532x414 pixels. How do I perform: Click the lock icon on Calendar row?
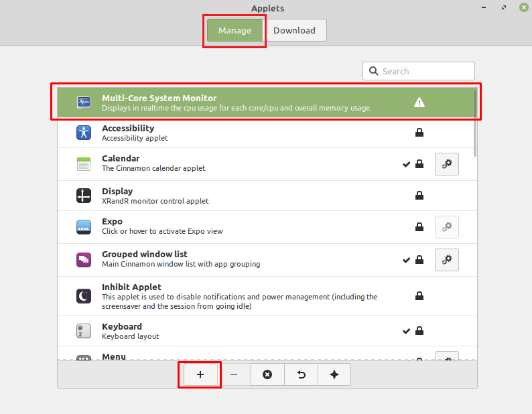pyautogui.click(x=419, y=164)
